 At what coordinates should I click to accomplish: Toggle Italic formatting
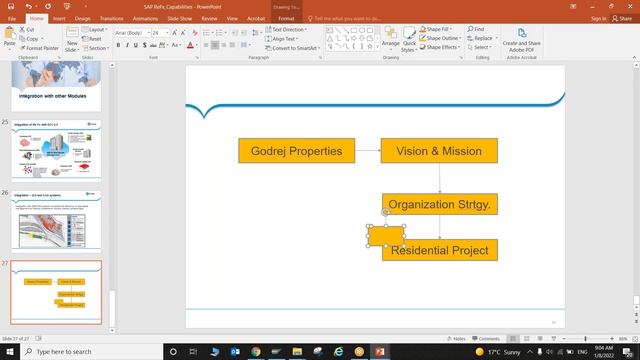click(127, 45)
